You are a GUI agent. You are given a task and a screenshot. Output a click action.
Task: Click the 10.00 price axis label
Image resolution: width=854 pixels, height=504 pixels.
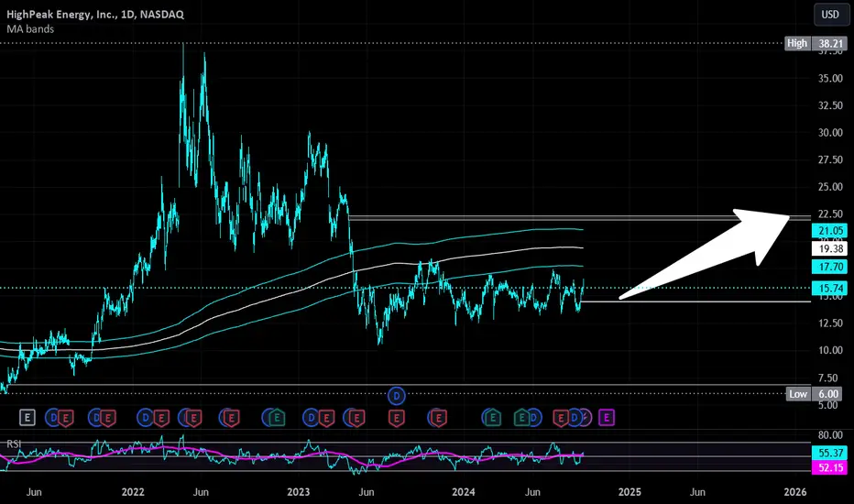(x=830, y=350)
